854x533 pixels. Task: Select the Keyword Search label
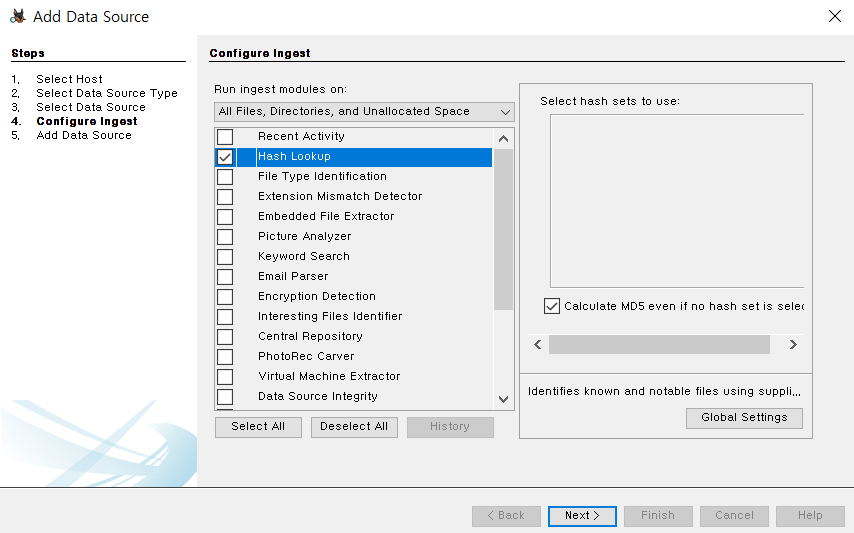[304, 256]
